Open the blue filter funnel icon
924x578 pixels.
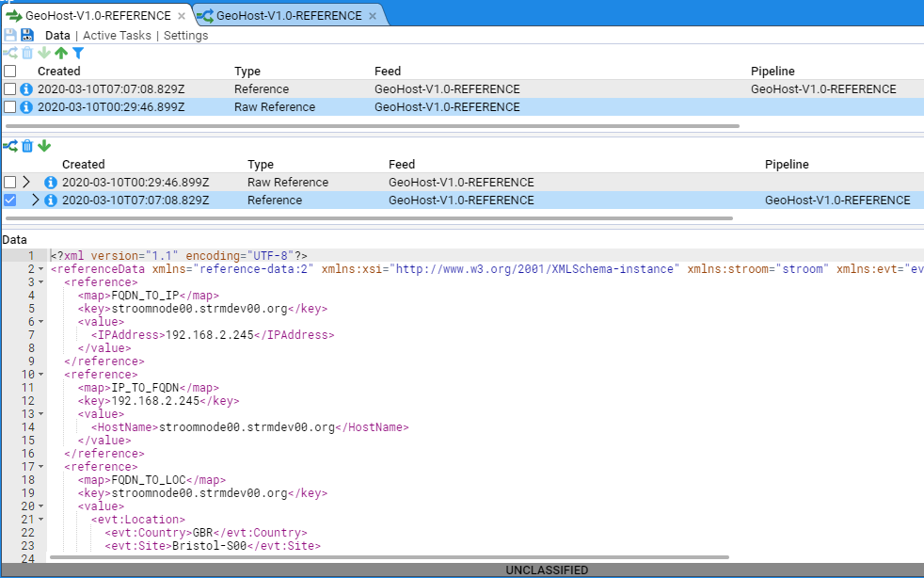(x=79, y=54)
